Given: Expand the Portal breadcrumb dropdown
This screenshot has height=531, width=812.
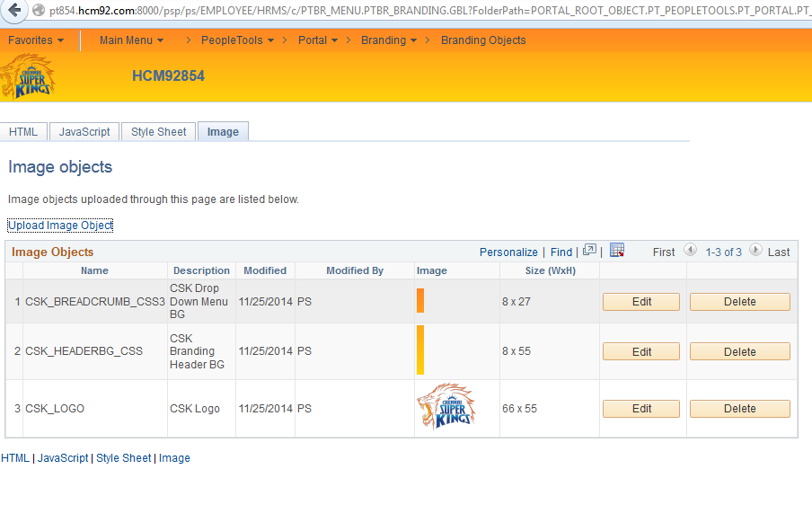Looking at the screenshot, I should point(318,40).
